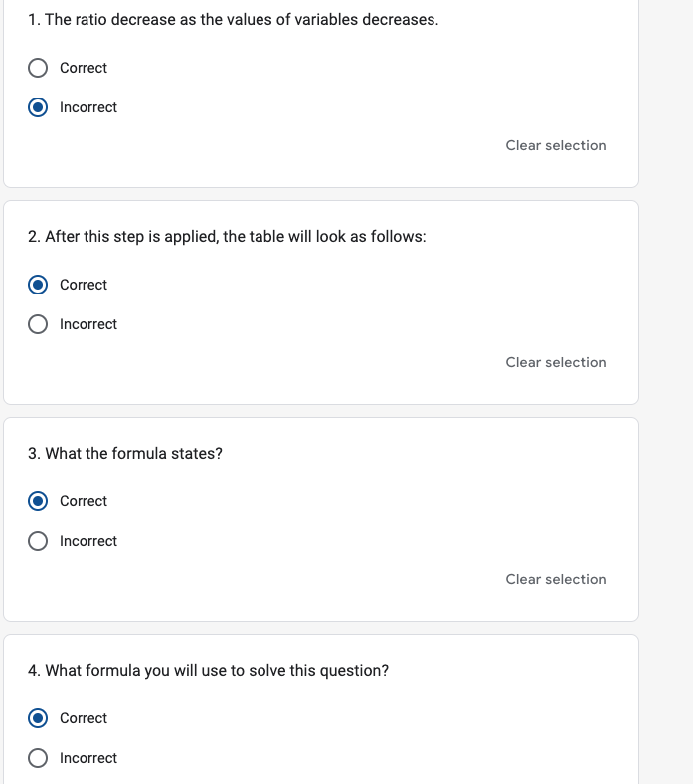Click the "Incorrect" label text in question 4
The width and height of the screenshot is (693, 784).
[88, 758]
